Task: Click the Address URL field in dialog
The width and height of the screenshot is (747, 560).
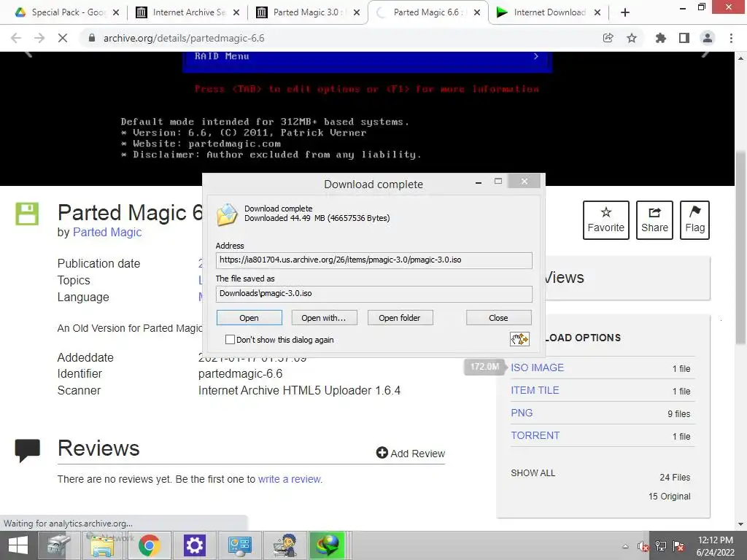Action: 373,260
